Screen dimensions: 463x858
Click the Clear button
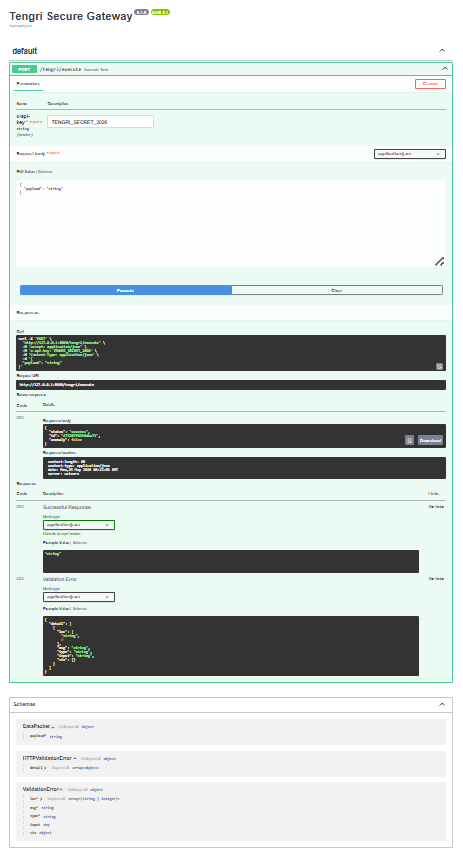[337, 290]
